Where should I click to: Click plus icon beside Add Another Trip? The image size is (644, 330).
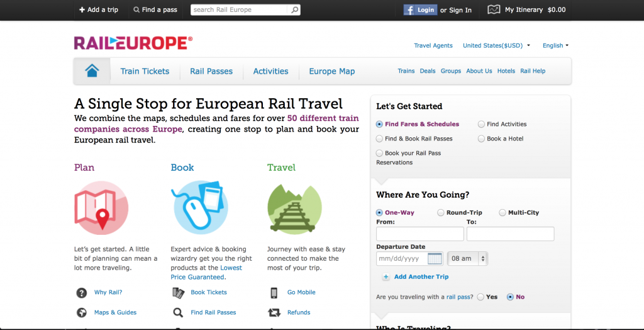click(x=386, y=277)
